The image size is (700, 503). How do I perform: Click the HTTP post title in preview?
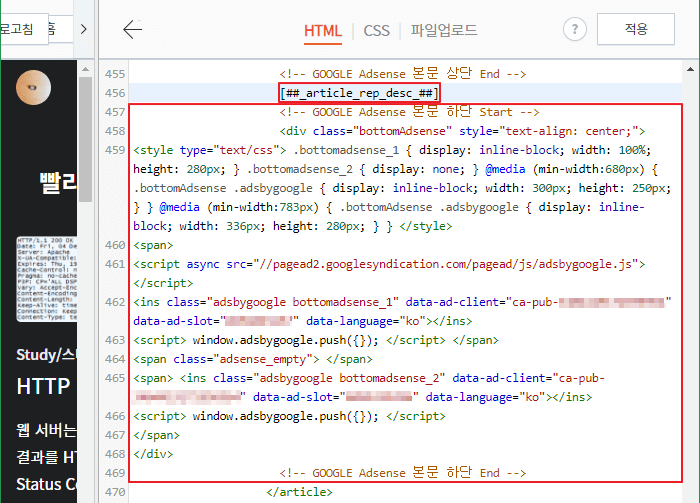[x=43, y=386]
